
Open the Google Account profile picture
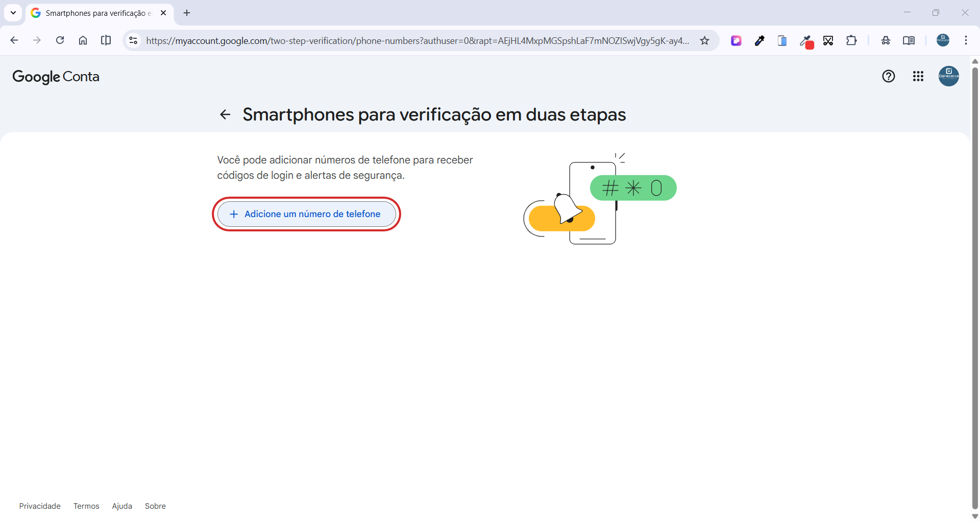coord(949,76)
